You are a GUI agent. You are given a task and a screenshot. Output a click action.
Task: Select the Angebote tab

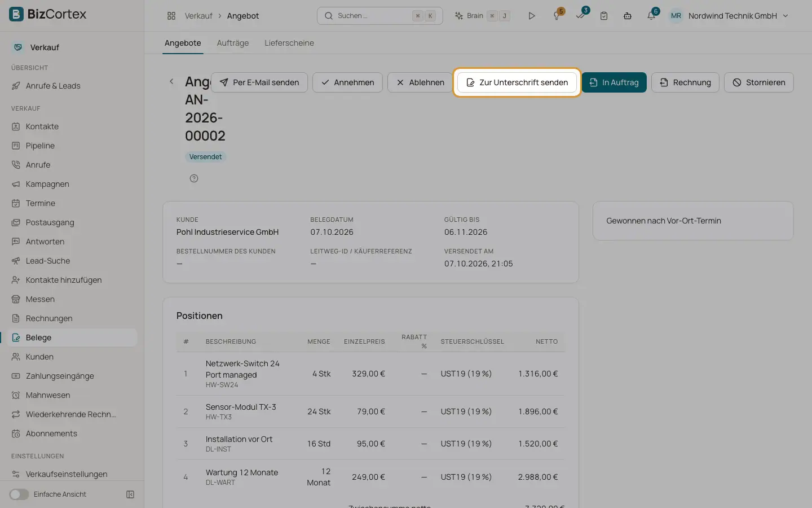(x=183, y=43)
